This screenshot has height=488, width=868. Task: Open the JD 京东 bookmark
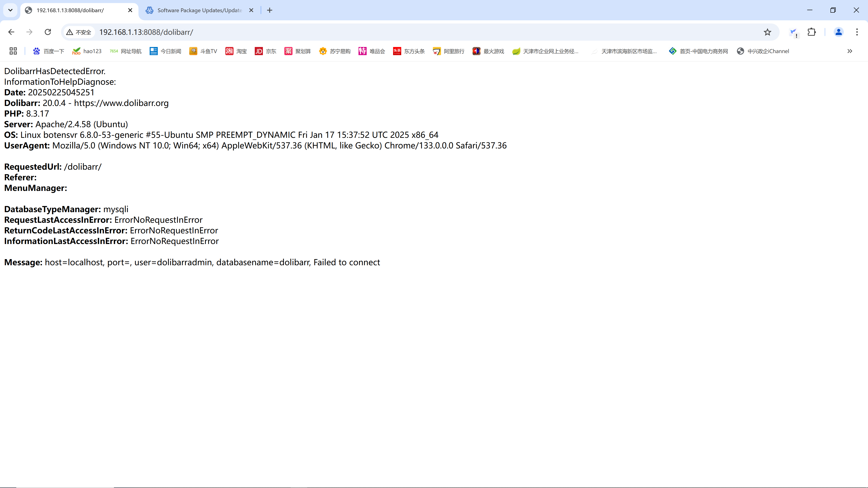click(266, 51)
